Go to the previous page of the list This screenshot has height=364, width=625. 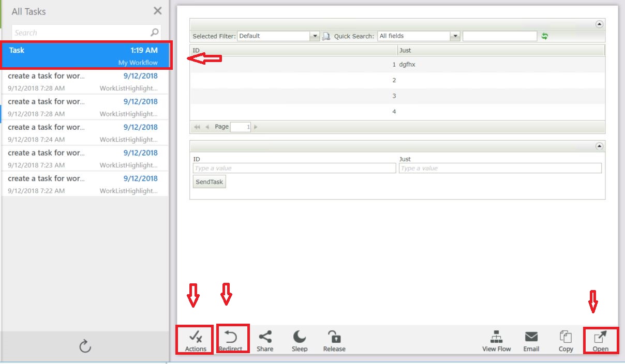(207, 127)
